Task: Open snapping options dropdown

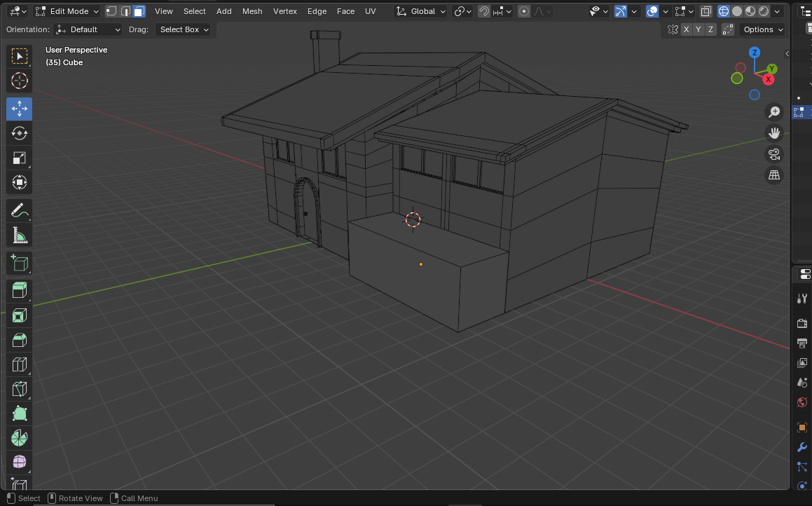Action: click(x=502, y=11)
